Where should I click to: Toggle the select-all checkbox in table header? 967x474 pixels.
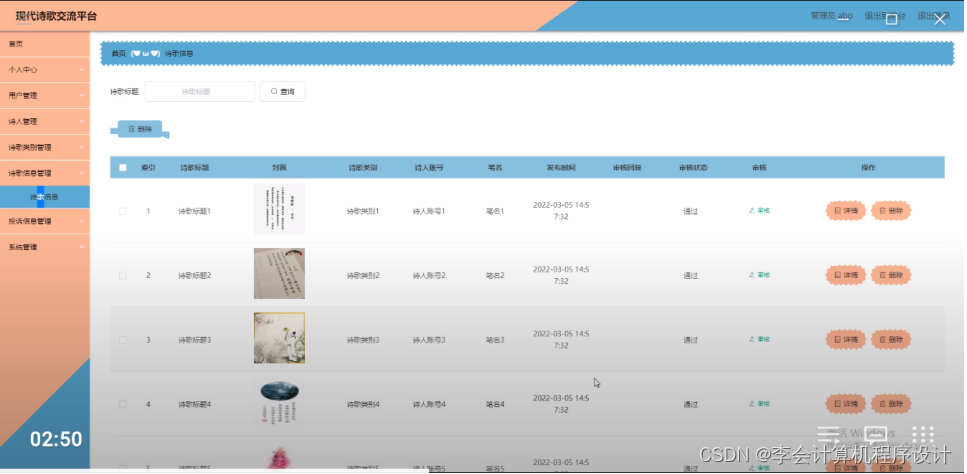pos(123,168)
